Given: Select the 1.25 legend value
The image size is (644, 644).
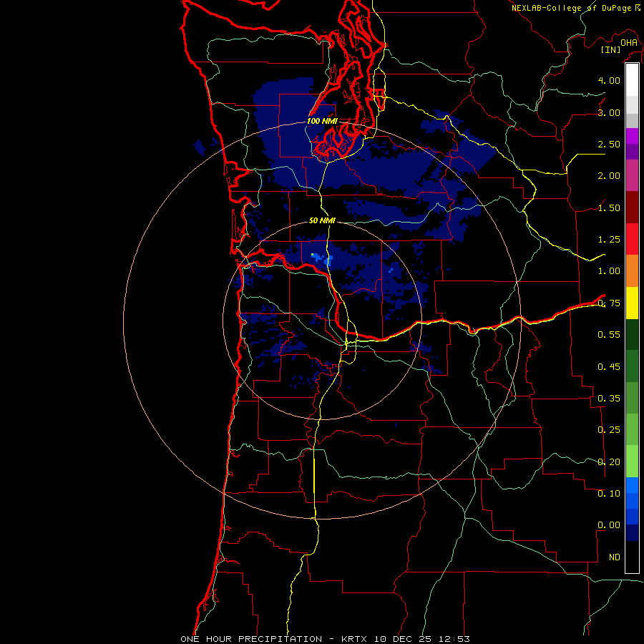Looking at the screenshot, I should pos(609,240).
